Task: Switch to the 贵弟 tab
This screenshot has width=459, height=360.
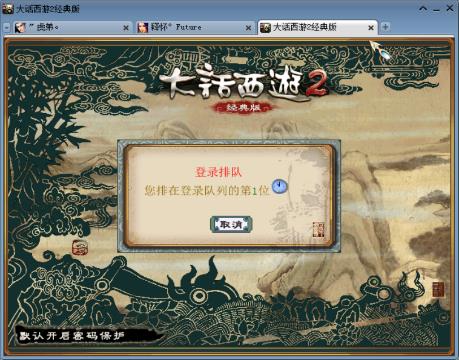Action: (72, 27)
